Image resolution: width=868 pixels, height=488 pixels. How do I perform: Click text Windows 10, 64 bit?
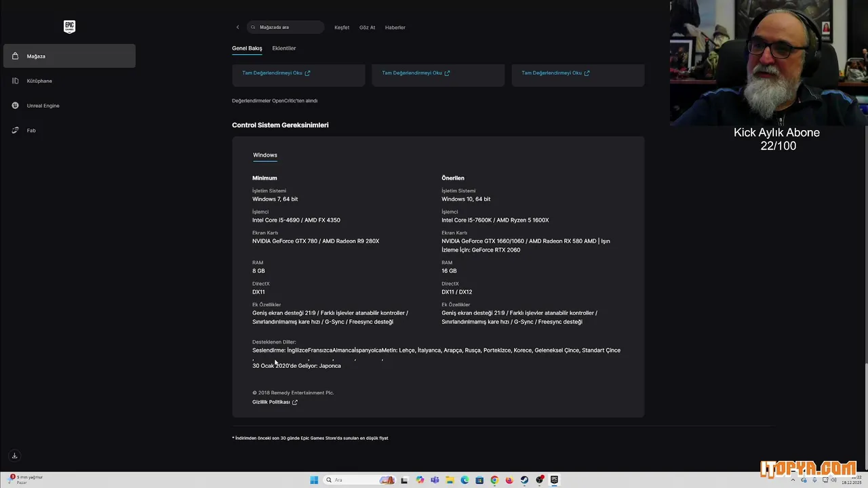[466, 199]
